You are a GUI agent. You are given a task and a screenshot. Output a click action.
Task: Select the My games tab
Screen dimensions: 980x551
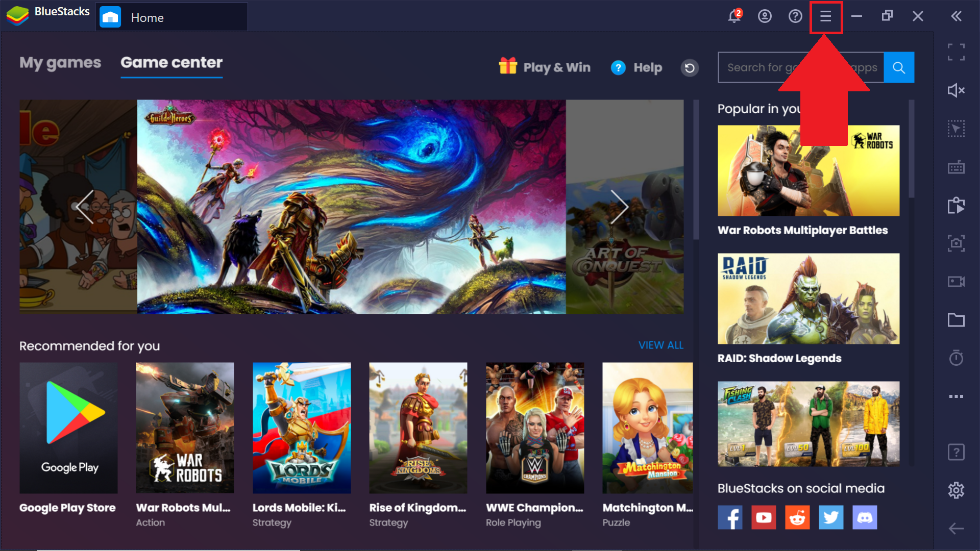point(60,62)
